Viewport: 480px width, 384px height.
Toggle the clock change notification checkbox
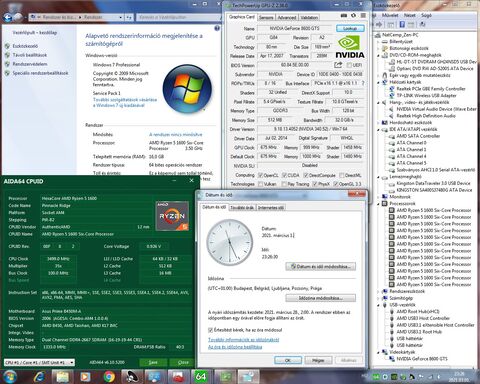click(x=210, y=330)
